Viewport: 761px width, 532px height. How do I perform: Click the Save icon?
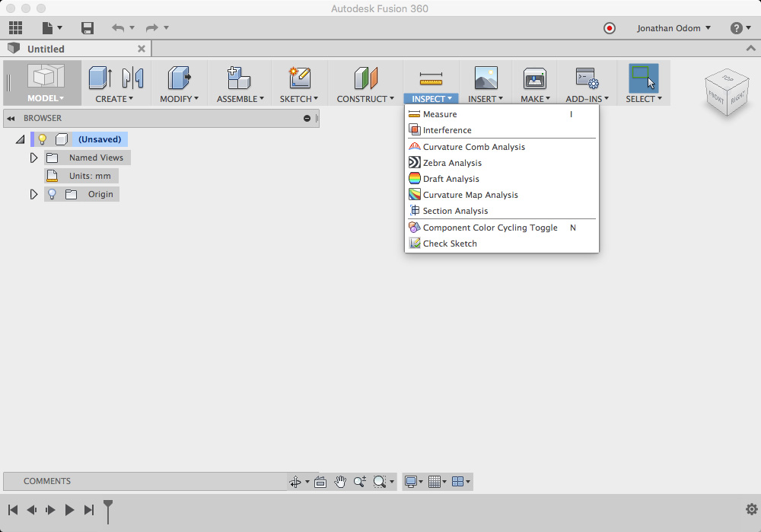pos(88,27)
